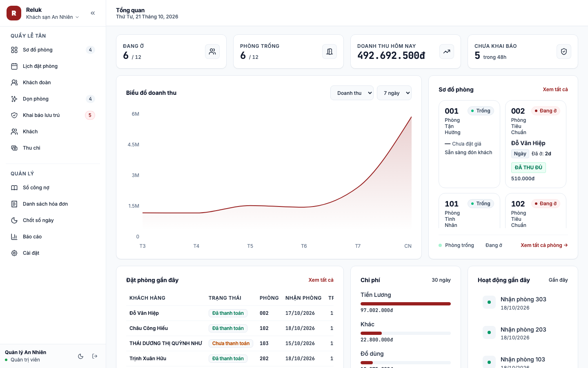The height and width of the screenshot is (368, 588).
Task: Open the guests icon on the Đang ở card
Action: point(212,52)
